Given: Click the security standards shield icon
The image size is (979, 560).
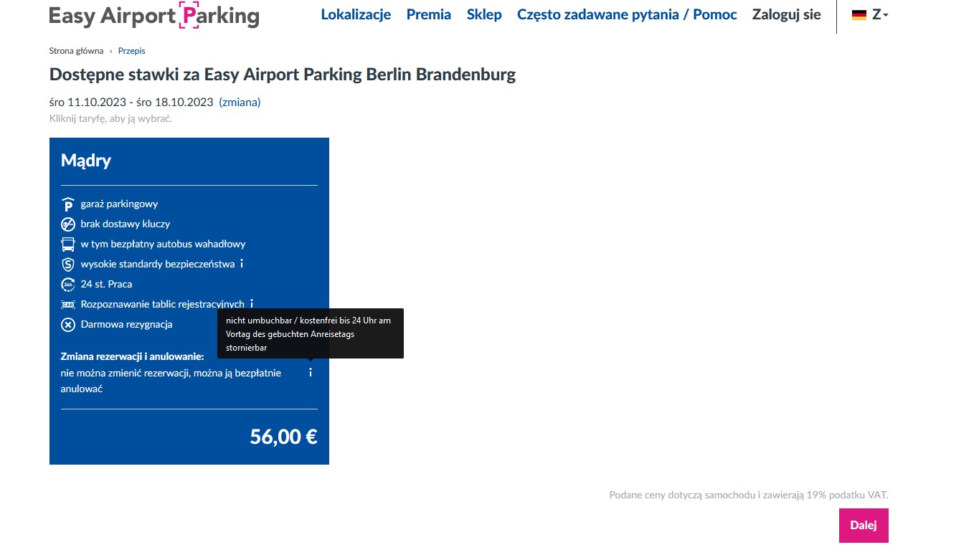Looking at the screenshot, I should [68, 265].
